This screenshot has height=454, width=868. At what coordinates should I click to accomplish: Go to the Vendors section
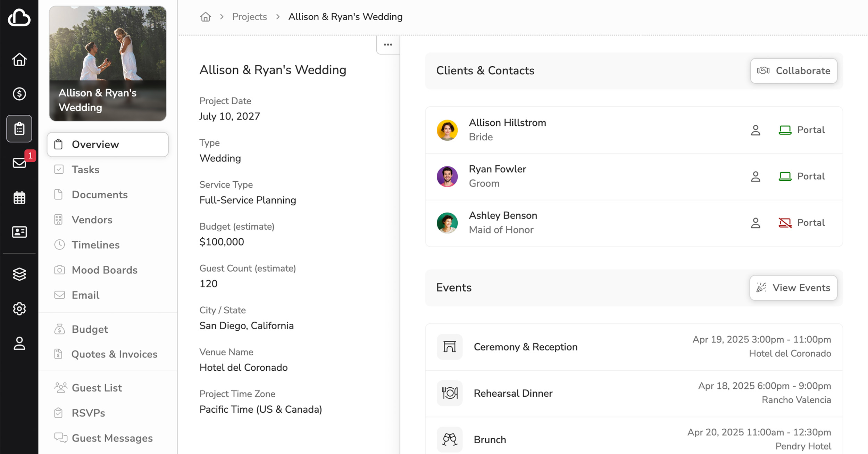[92, 220]
